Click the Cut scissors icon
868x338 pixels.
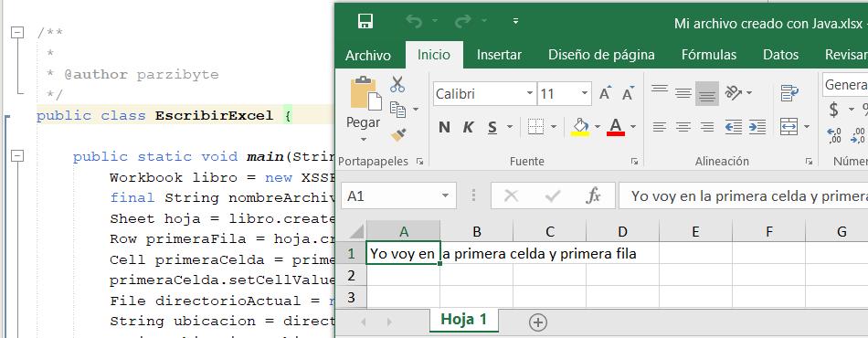pyautogui.click(x=397, y=84)
